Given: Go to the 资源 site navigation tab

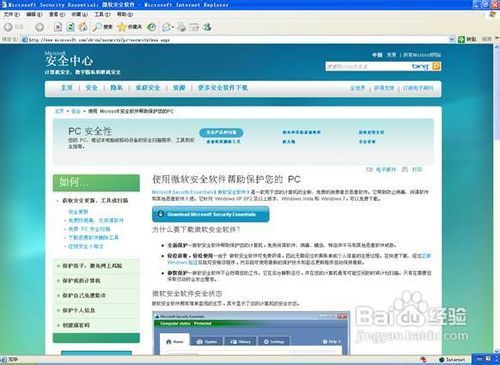Looking at the screenshot, I should pos(179,88).
